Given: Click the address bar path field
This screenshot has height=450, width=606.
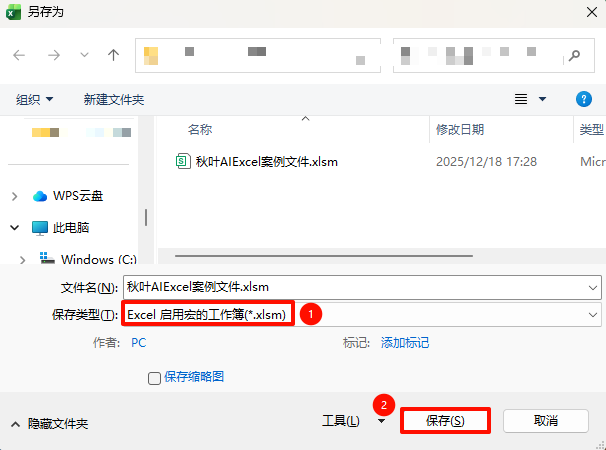Looking at the screenshot, I should point(258,55).
